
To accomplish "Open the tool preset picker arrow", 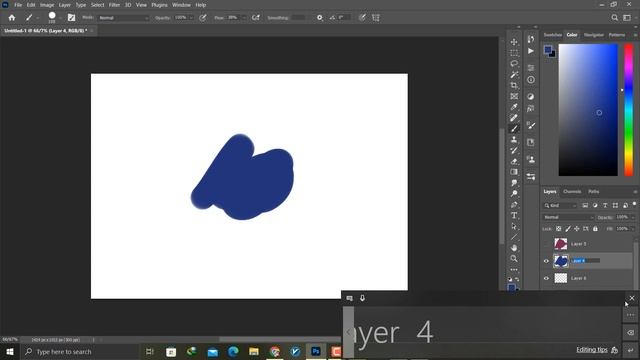I will pos(38,18).
